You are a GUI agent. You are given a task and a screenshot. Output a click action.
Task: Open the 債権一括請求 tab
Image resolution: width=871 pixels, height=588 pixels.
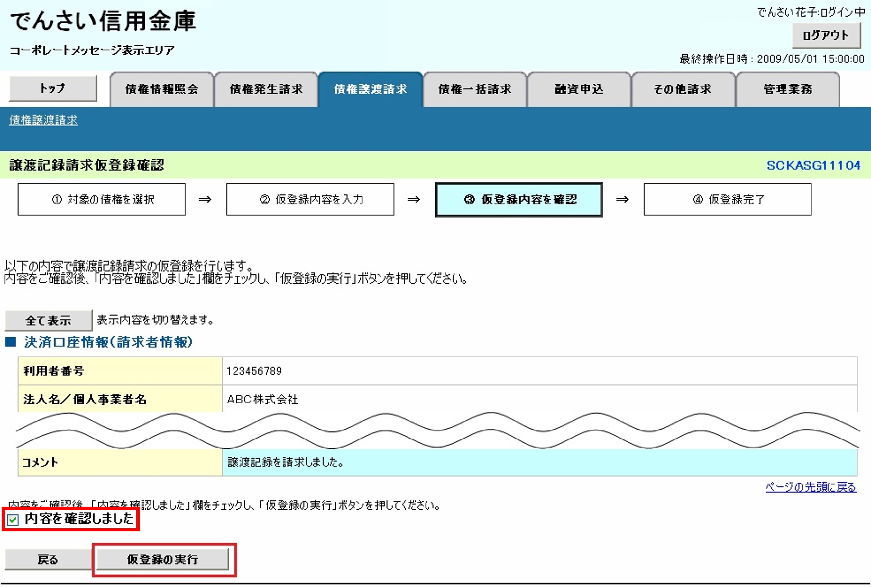pyautogui.click(x=475, y=89)
